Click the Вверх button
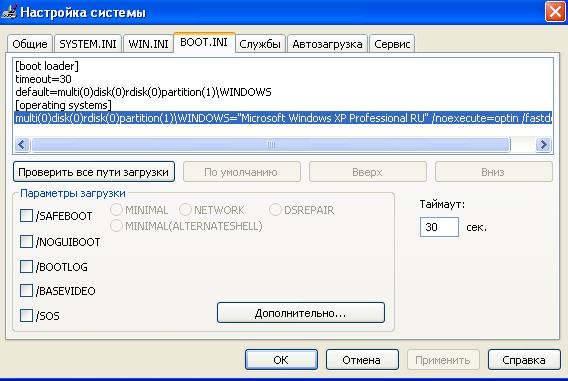The image size is (568, 381). (x=367, y=172)
